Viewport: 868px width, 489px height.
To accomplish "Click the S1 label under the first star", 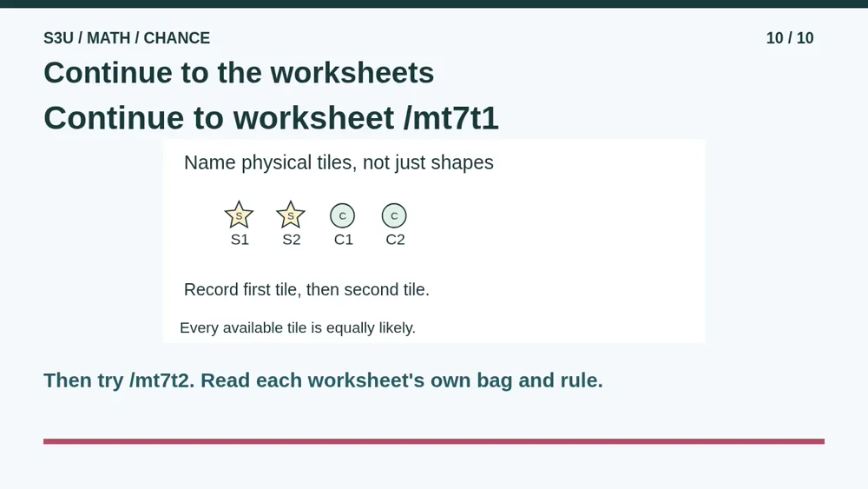I will (240, 240).
